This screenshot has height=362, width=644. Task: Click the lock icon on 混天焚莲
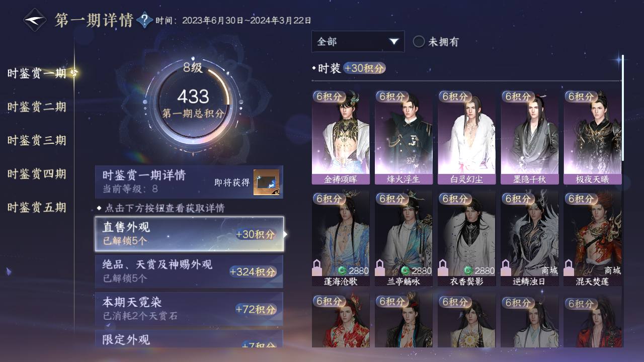click(570, 266)
